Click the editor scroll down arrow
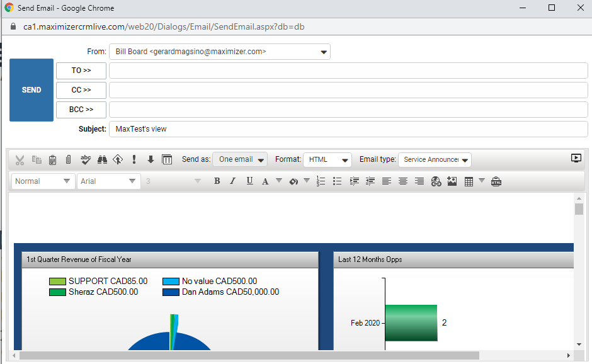Image resolution: width=592 pixels, height=364 pixels. tap(579, 344)
